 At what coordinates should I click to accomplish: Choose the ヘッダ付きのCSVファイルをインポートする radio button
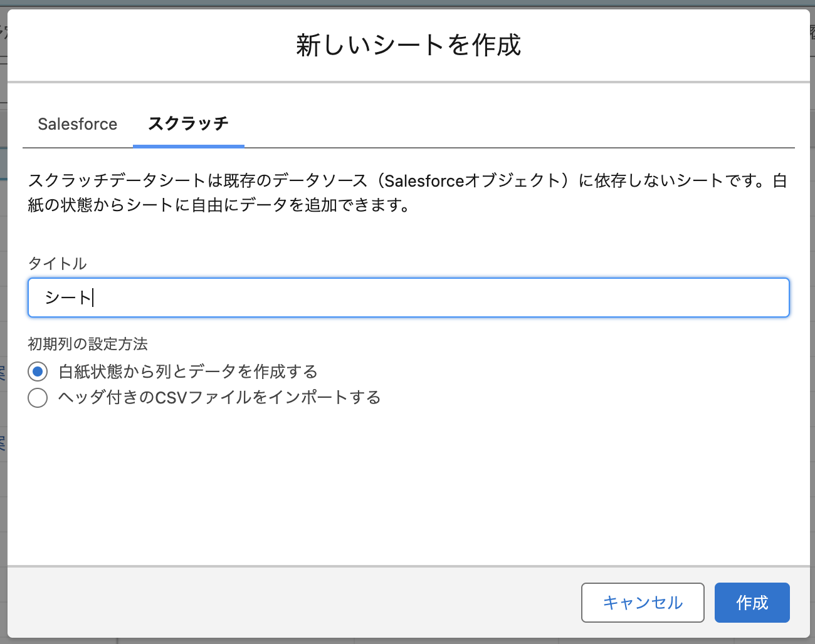38,398
